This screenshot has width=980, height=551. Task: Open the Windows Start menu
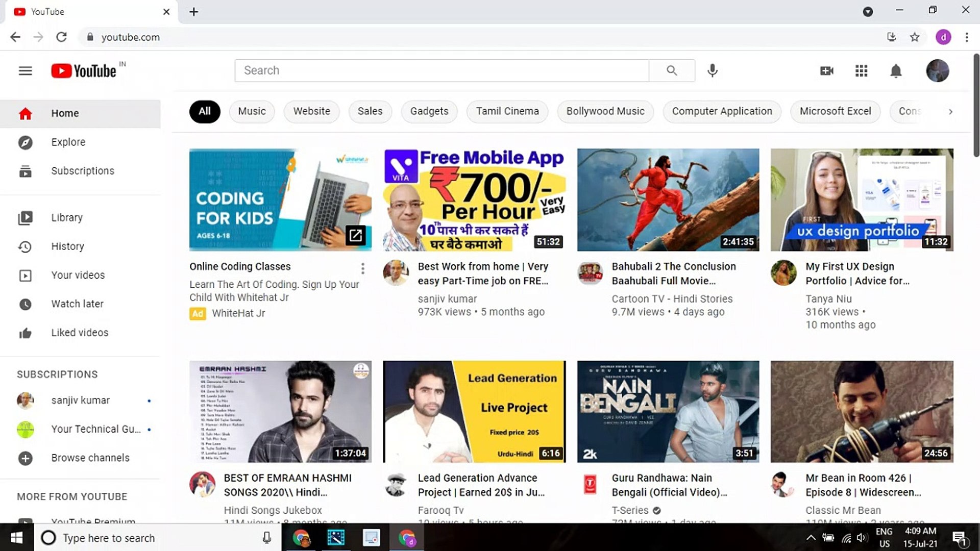[15, 538]
